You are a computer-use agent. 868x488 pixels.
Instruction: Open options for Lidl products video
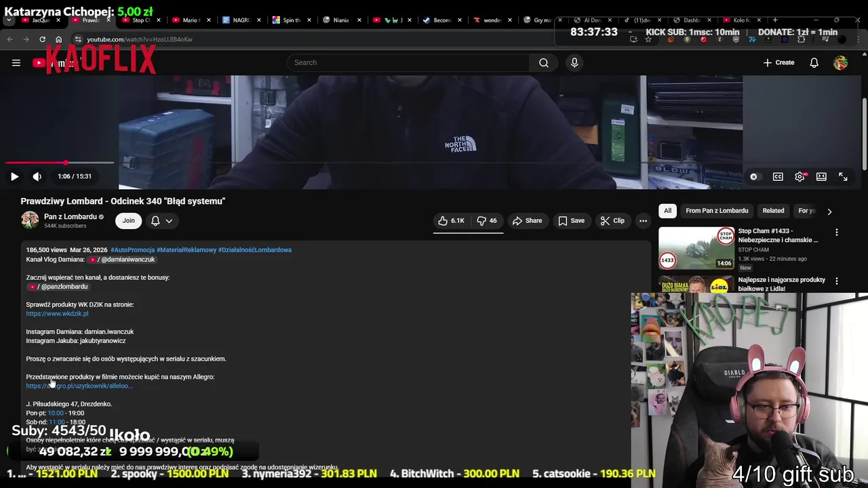(836, 281)
